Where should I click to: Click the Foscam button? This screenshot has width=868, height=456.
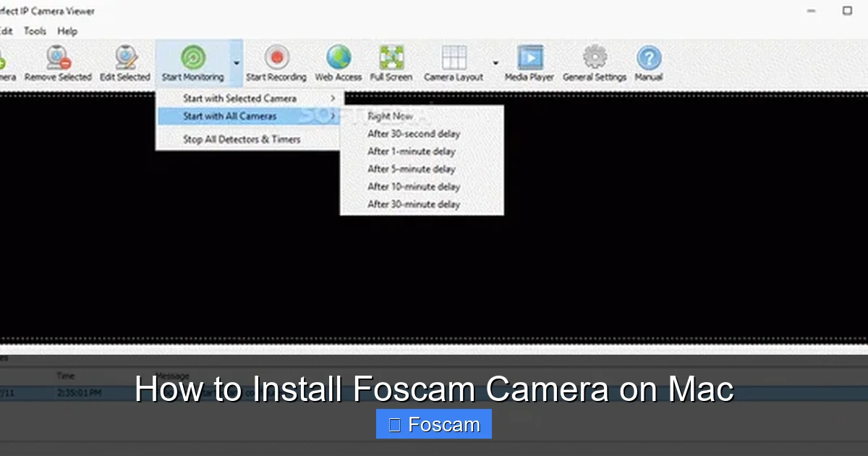433,424
